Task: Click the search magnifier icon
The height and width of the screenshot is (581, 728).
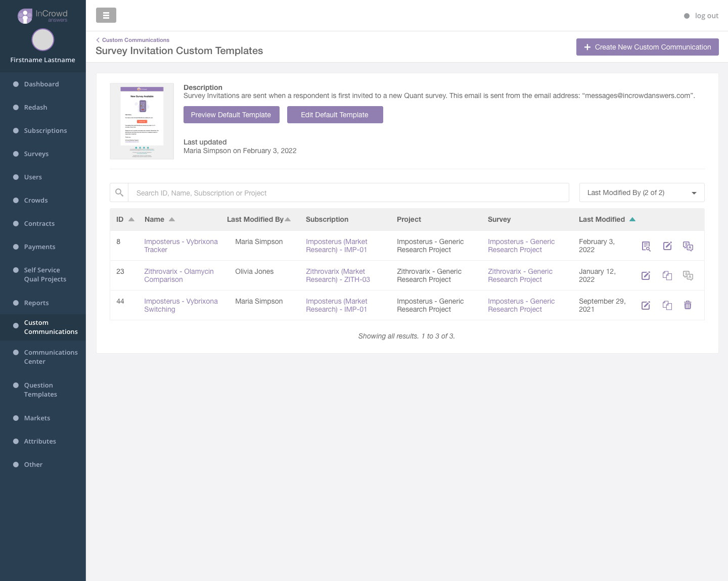Action: pos(119,192)
